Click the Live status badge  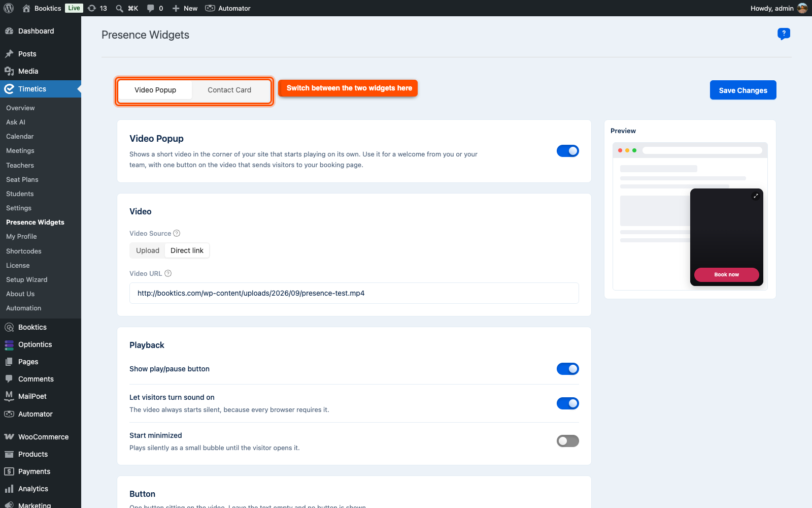coord(74,8)
